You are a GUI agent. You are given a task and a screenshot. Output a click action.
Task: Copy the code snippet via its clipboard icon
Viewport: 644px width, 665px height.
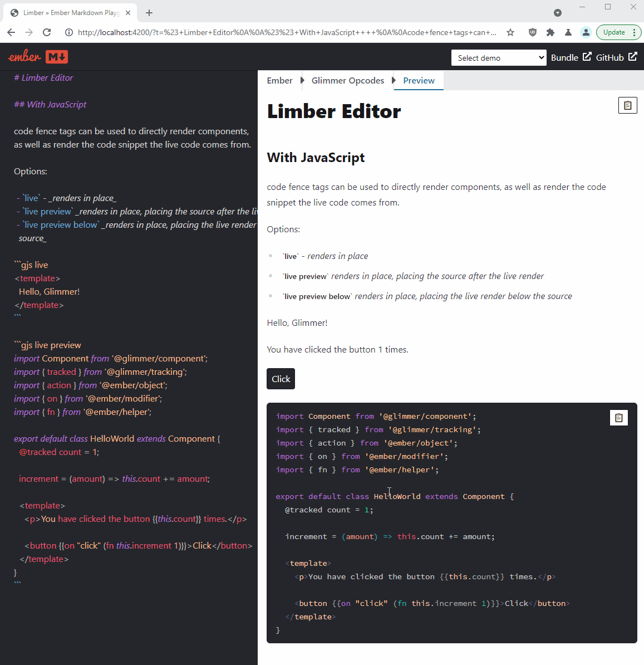click(x=619, y=417)
